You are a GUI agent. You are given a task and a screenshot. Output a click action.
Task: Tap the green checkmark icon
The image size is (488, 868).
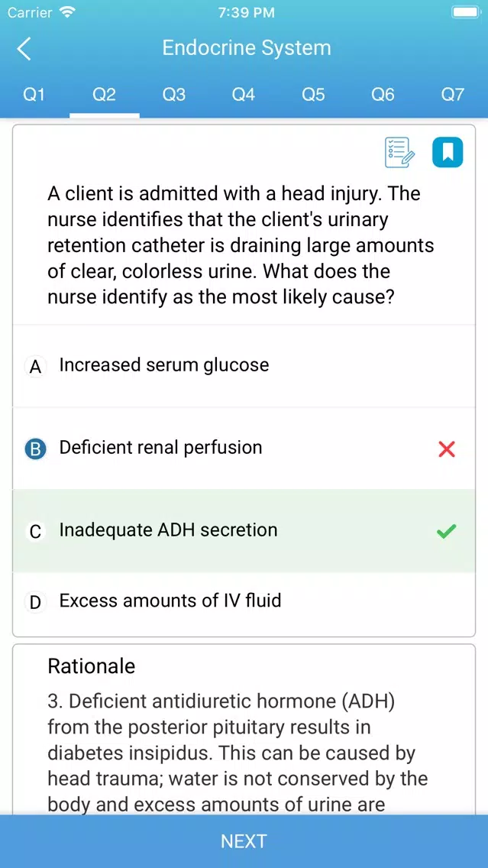446,532
